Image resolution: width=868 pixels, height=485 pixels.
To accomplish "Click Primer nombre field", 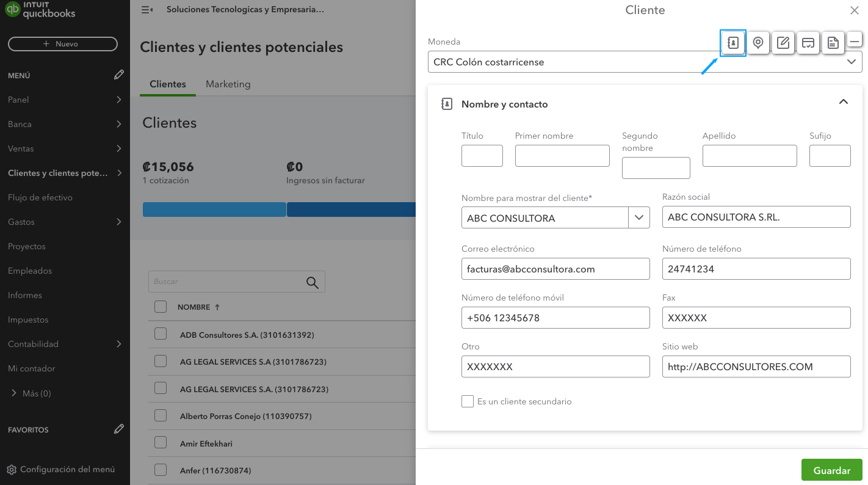I will [x=562, y=156].
